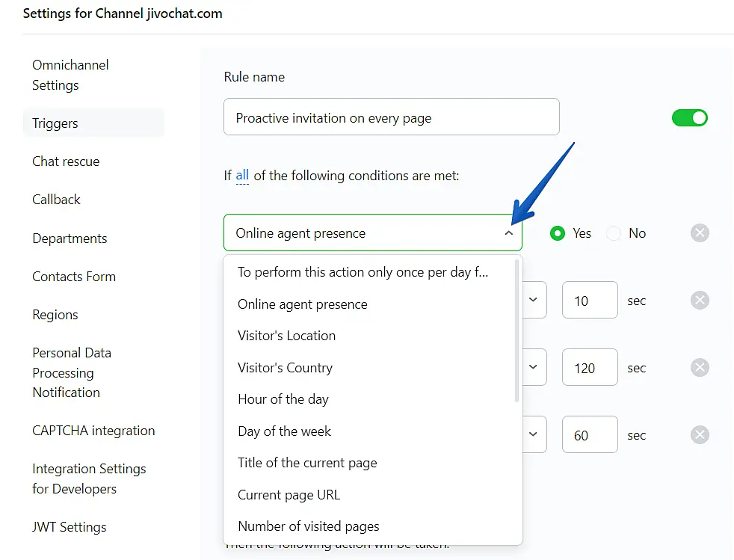
Task: Select the No radio button
Action: coord(614,233)
